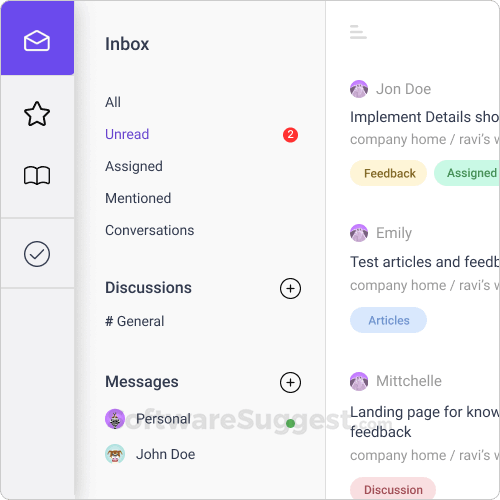Open Emily's Test articles item
Image resolution: width=500 pixels, height=500 pixels.
tap(425, 262)
